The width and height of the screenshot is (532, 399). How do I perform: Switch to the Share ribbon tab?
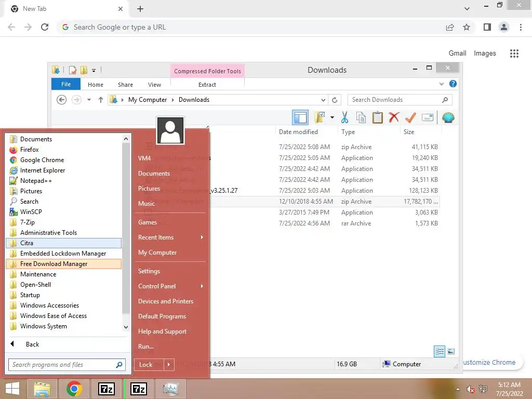[125, 85]
